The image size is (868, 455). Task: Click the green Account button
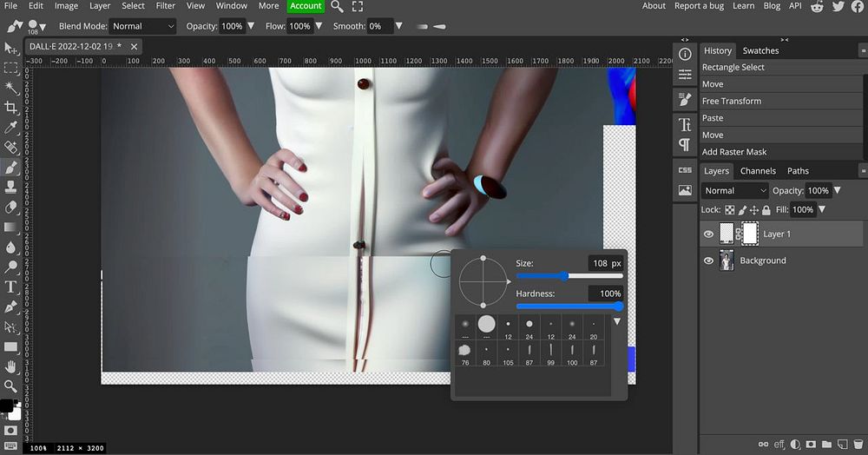coord(306,6)
